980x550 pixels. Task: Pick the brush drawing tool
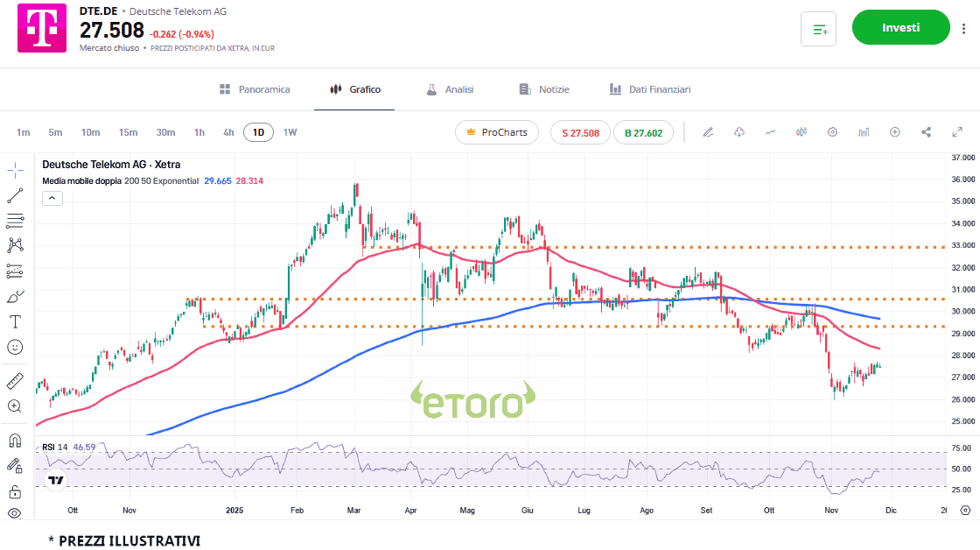point(15,296)
